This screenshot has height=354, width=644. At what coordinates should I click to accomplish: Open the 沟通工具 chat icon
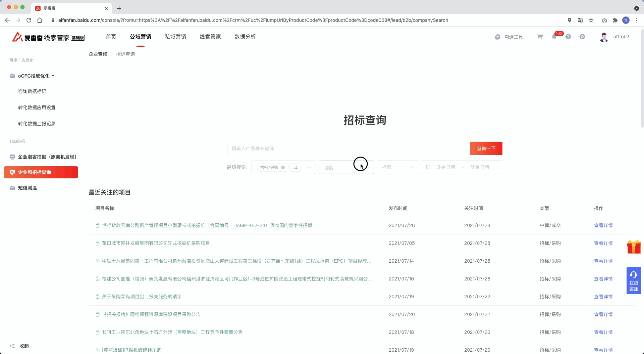498,37
